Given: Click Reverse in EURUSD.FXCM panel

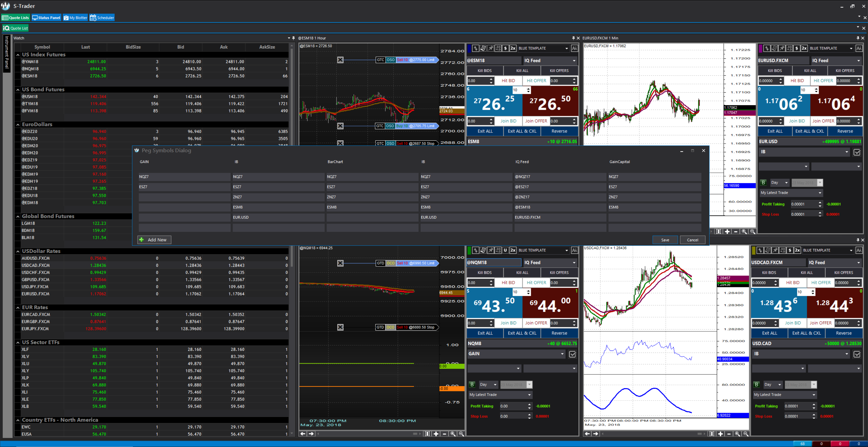Looking at the screenshot, I should tap(845, 131).
